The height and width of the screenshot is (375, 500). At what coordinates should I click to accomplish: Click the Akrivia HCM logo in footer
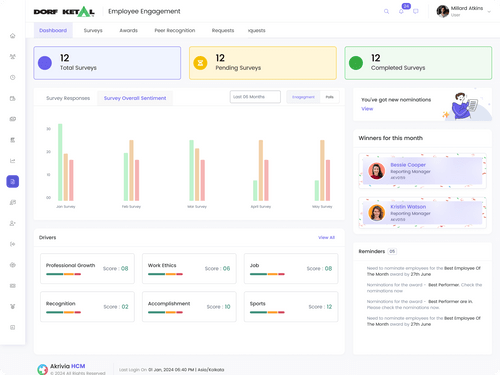point(42,369)
